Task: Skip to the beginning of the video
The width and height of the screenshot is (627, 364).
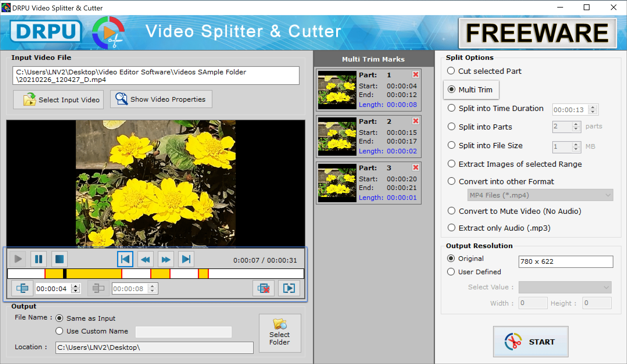Action: coord(125,259)
